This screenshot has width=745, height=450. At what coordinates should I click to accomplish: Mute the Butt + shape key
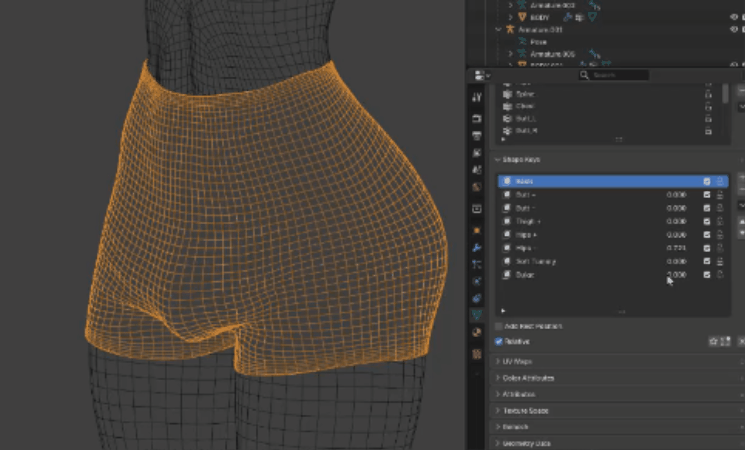click(x=707, y=195)
